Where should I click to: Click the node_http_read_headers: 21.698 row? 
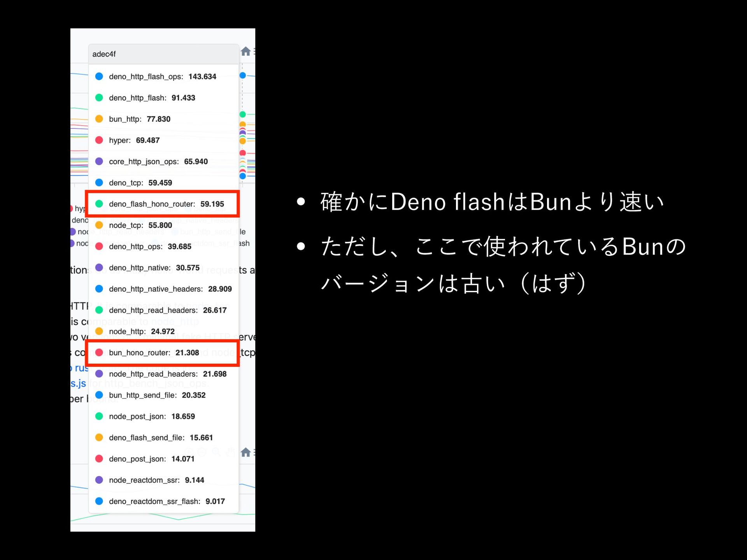coord(163,374)
